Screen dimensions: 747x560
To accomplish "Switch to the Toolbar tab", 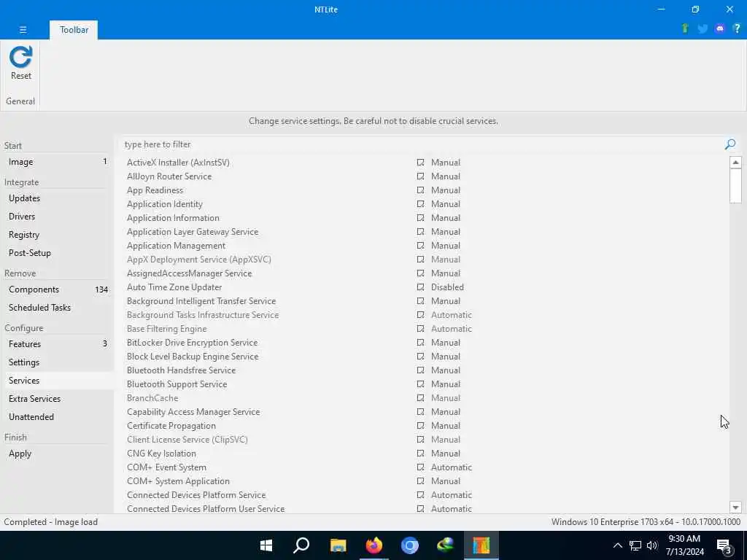I will [x=74, y=29].
